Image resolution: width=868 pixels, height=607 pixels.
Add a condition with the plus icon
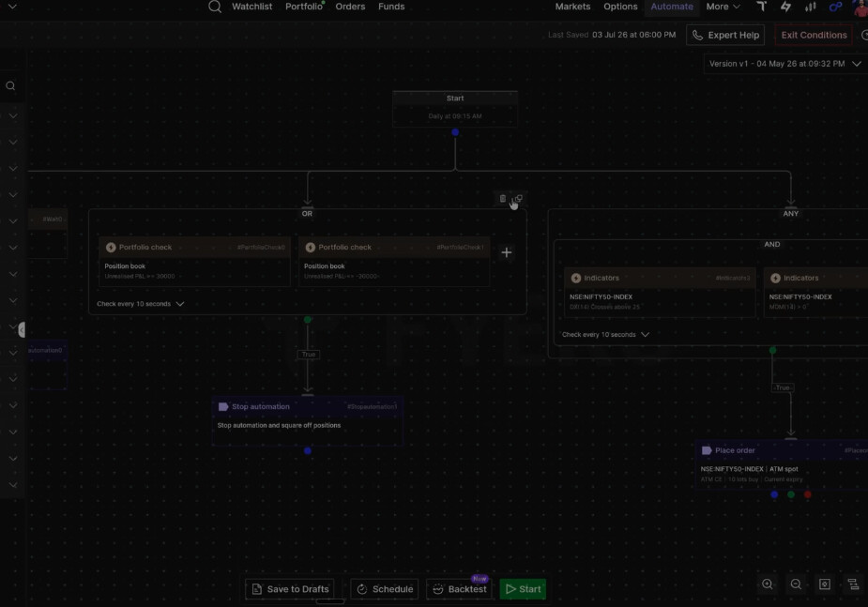506,252
